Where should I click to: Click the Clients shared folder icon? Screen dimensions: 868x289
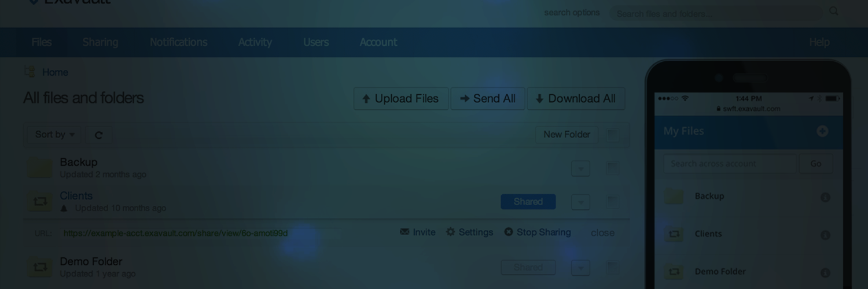click(40, 201)
